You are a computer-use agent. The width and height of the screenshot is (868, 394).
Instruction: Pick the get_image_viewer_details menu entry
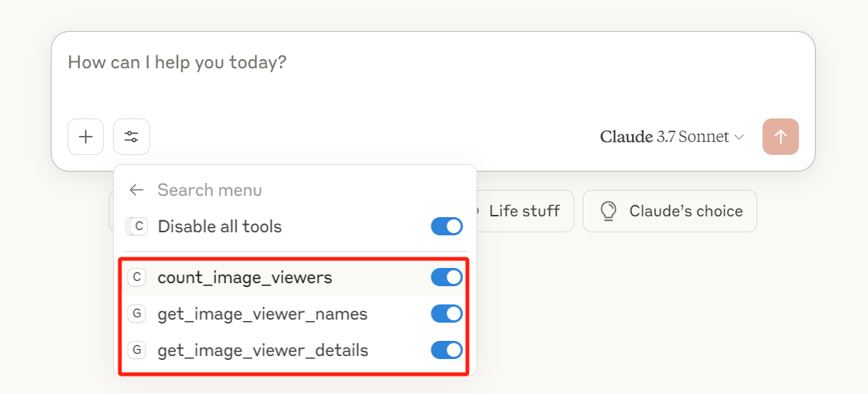tap(263, 351)
